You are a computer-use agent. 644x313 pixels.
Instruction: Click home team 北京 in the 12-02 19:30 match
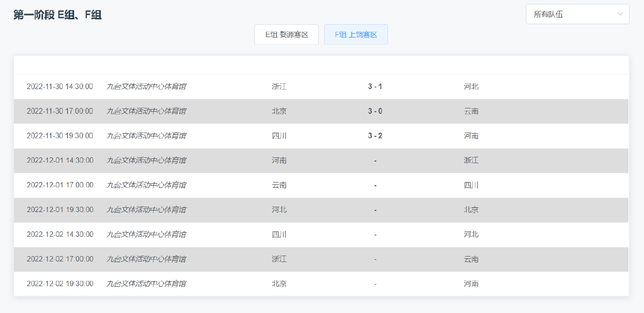tap(279, 284)
